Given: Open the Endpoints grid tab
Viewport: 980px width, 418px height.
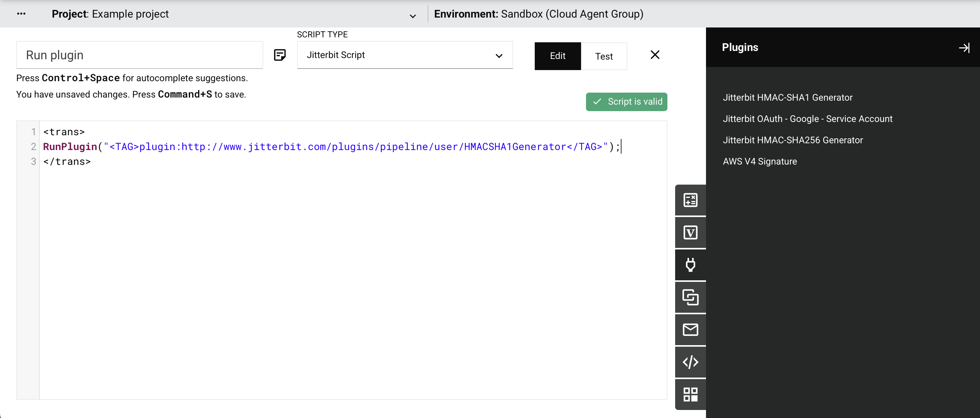Looking at the screenshot, I should pyautogui.click(x=690, y=395).
